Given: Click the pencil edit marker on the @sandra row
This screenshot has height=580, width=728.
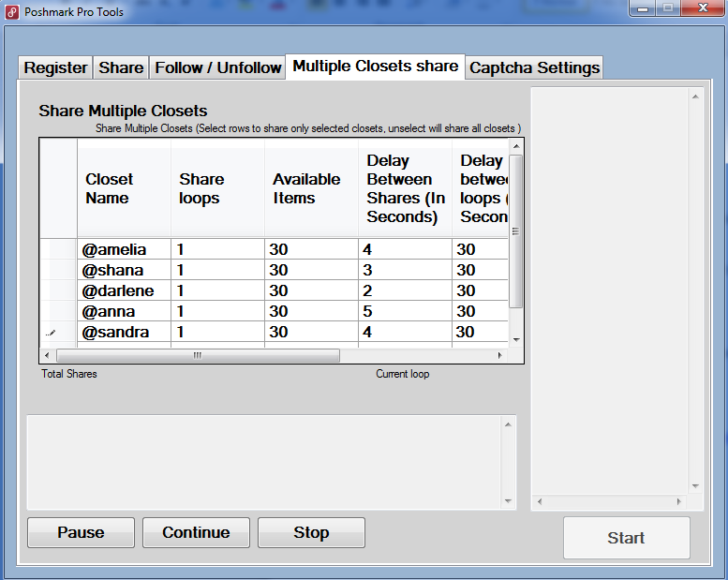Looking at the screenshot, I should tap(51, 333).
